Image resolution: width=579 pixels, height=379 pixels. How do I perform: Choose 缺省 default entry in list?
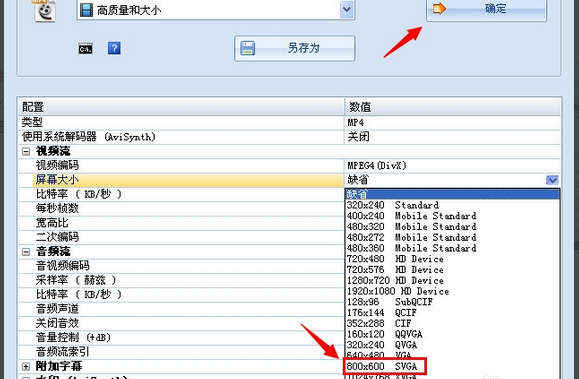(x=452, y=194)
